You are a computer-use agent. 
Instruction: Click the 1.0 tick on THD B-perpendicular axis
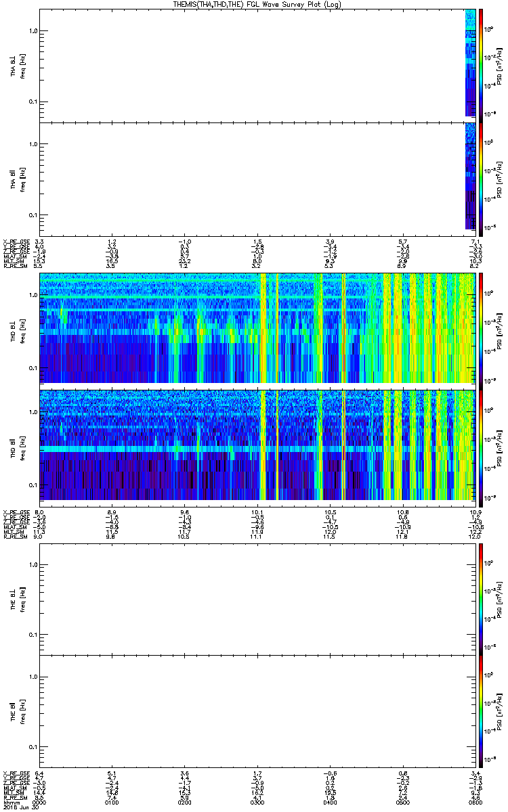32,296
